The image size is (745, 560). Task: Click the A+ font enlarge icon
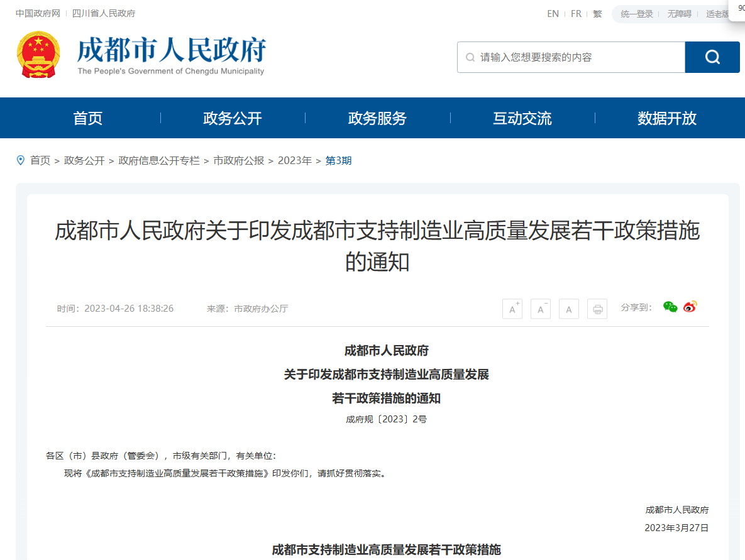pos(512,308)
